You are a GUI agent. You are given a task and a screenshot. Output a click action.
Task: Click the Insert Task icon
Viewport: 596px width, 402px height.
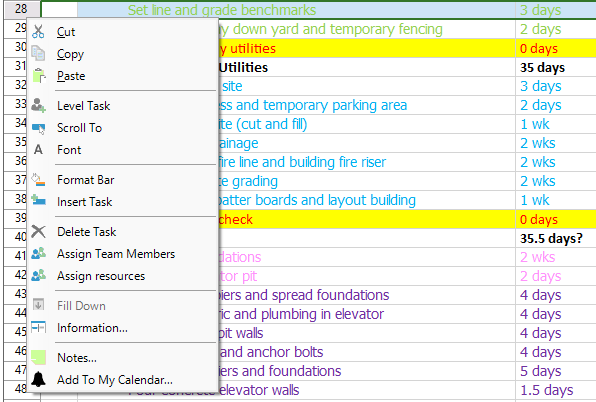38,201
